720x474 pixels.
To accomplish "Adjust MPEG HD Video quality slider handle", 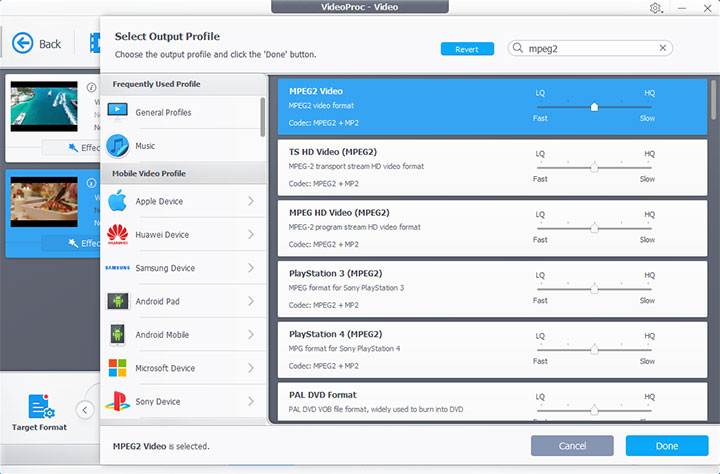I will click(594, 228).
